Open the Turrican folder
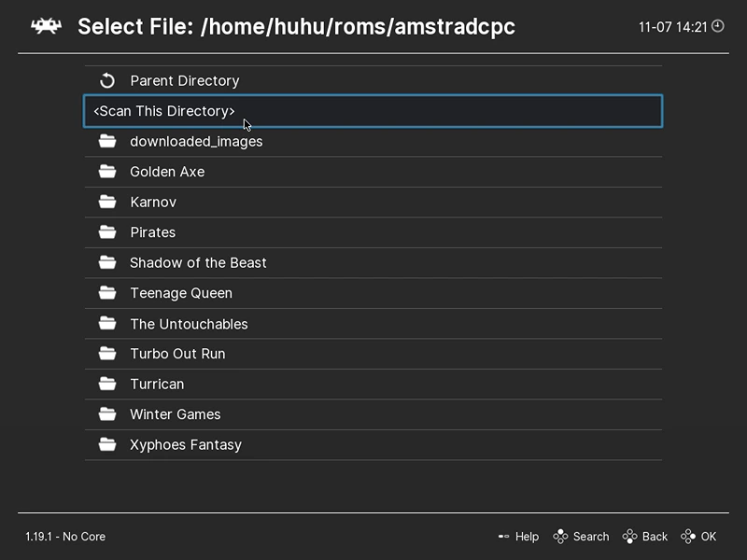This screenshot has height=560, width=747. point(373,385)
